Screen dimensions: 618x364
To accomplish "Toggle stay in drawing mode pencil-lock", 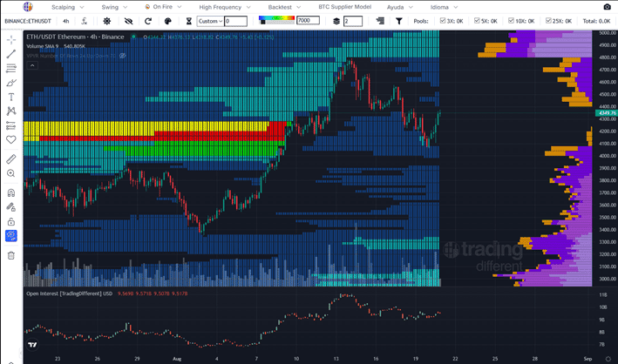I will (11, 207).
